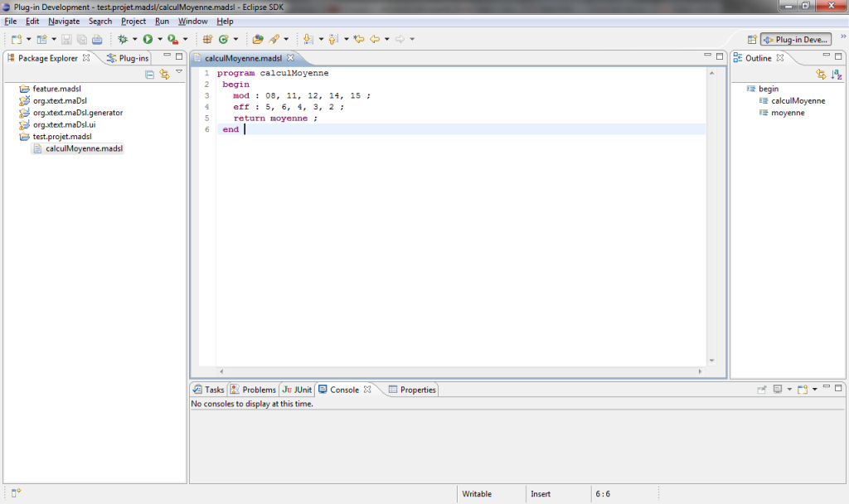Click the Print icon in toolbar
The height and width of the screenshot is (504, 849).
pyautogui.click(x=97, y=39)
